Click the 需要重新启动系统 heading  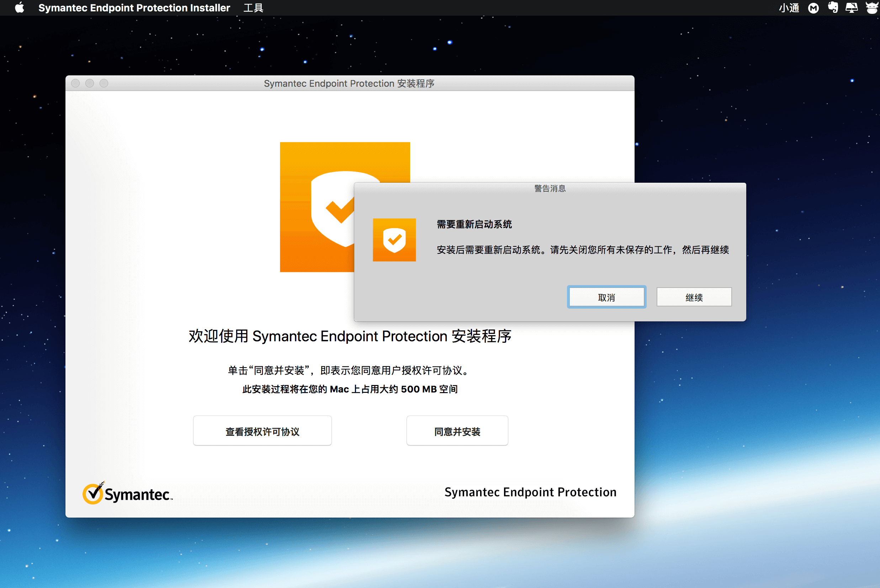474,224
